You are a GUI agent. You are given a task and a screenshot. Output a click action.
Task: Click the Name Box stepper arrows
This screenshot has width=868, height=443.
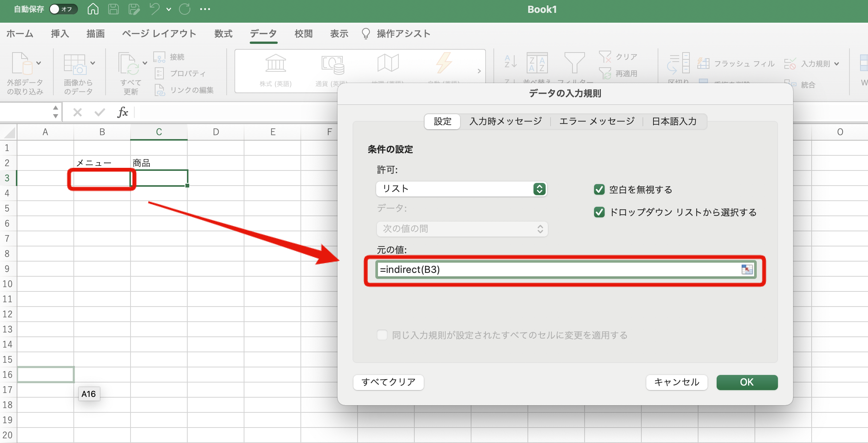pyautogui.click(x=56, y=112)
